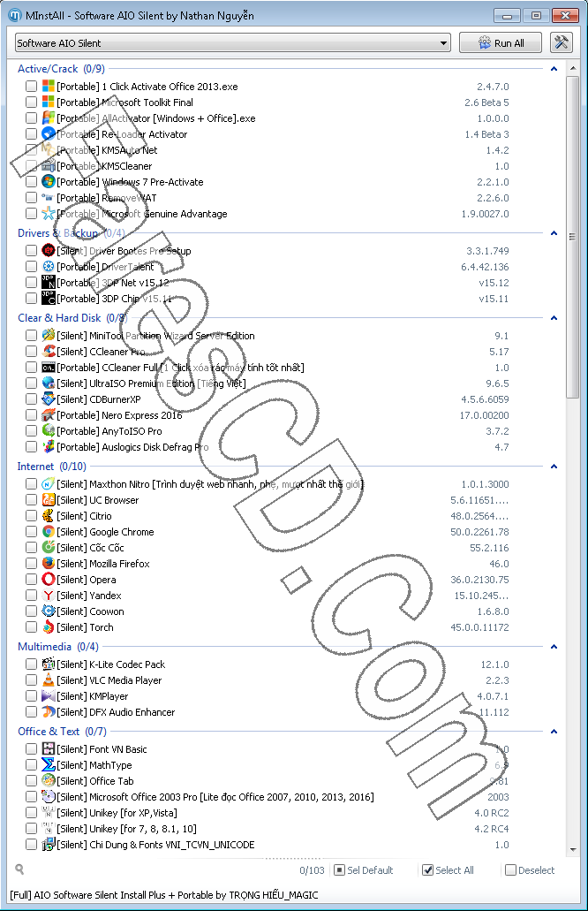Image resolution: width=588 pixels, height=911 pixels.
Task: Select the Citrio browser entry
Action: (84, 516)
